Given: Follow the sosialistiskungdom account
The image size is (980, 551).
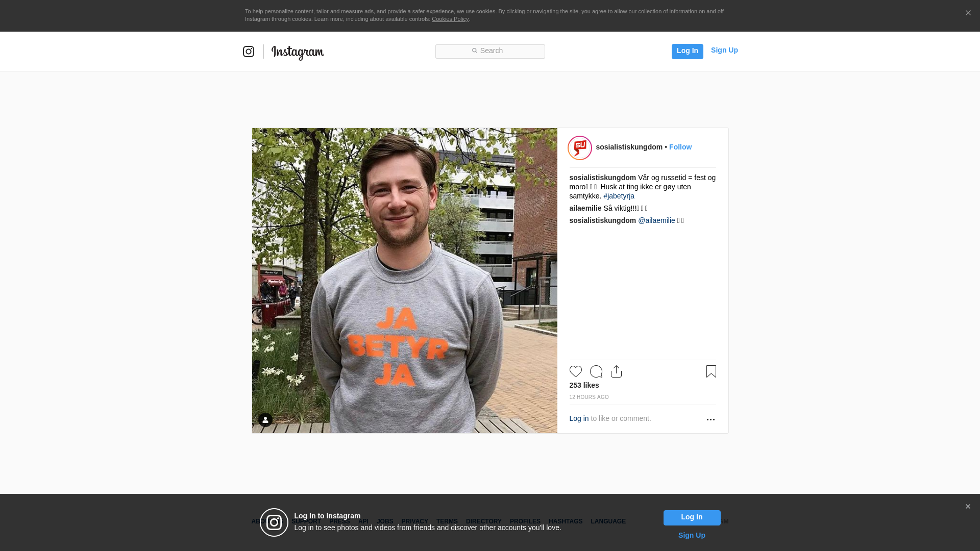Looking at the screenshot, I should click(x=680, y=147).
